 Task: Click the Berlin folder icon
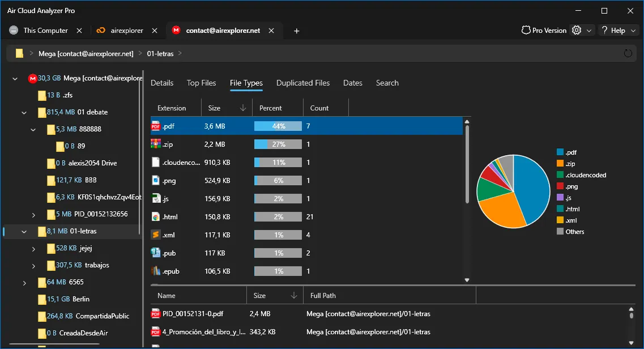pos(42,299)
